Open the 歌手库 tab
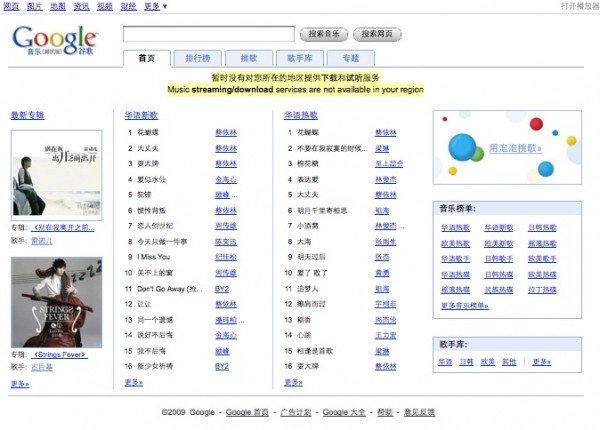Screen dimensions: 600x430 coord(300,59)
